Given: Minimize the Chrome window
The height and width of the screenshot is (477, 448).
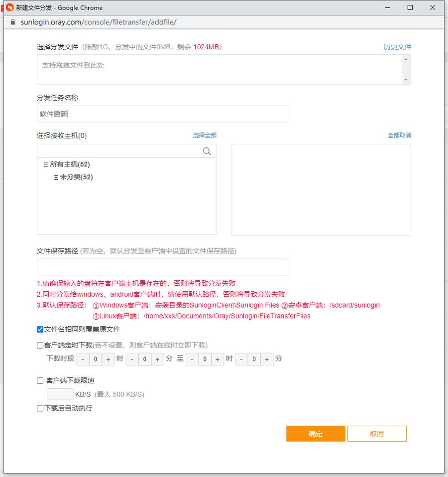Looking at the screenshot, I should pyautogui.click(x=387, y=7).
